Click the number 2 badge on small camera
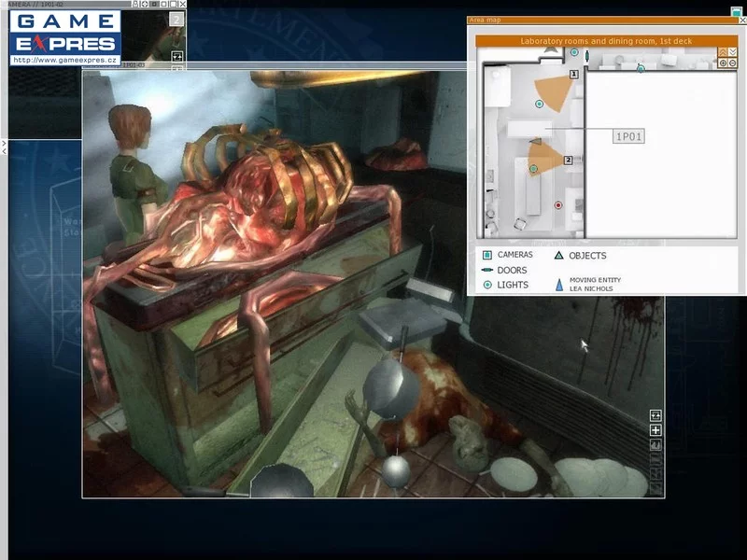This screenshot has height=560, width=747. pos(176,20)
